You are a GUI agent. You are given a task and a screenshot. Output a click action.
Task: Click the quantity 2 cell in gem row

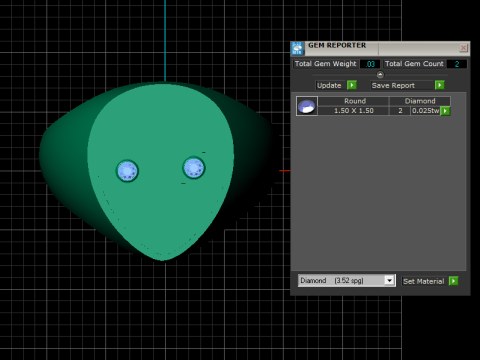click(400, 111)
